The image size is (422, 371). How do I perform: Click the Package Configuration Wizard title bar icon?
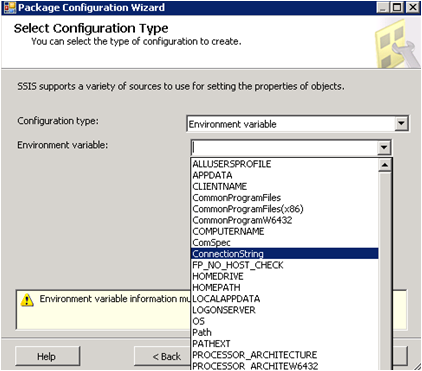click(x=10, y=8)
